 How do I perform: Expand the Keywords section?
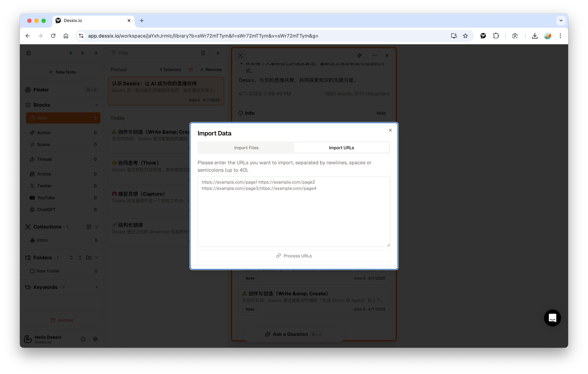(x=97, y=287)
